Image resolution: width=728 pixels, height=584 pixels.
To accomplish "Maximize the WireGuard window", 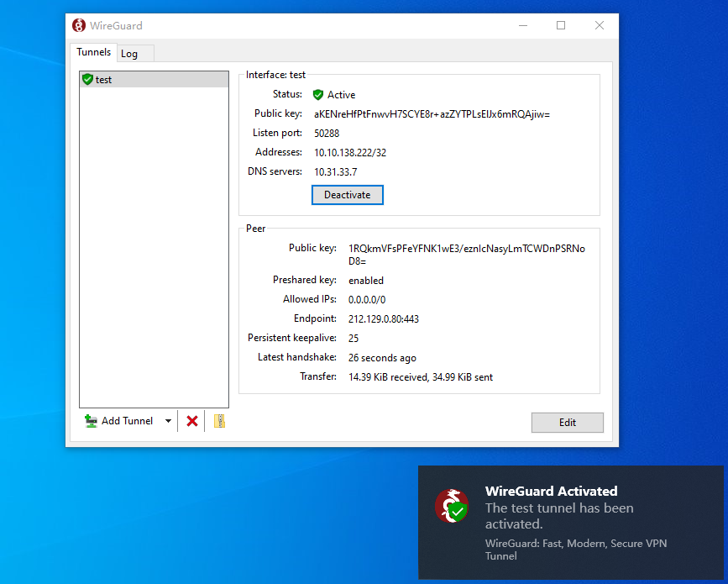I will (561, 25).
